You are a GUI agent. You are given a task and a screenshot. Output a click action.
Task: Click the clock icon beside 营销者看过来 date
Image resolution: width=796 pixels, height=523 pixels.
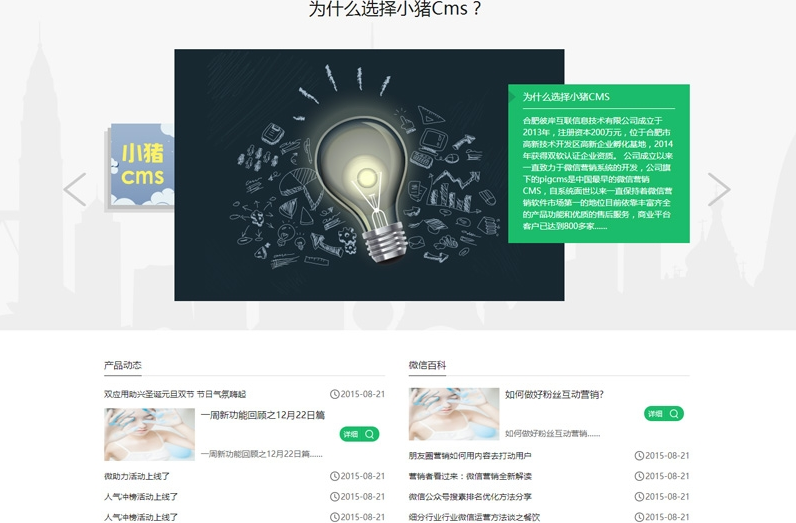(x=639, y=476)
